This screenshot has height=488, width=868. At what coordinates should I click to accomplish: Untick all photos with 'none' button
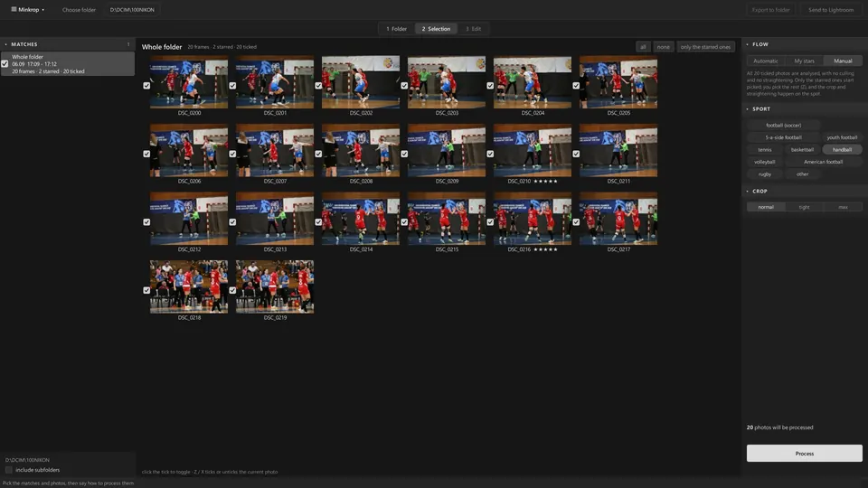coord(663,47)
